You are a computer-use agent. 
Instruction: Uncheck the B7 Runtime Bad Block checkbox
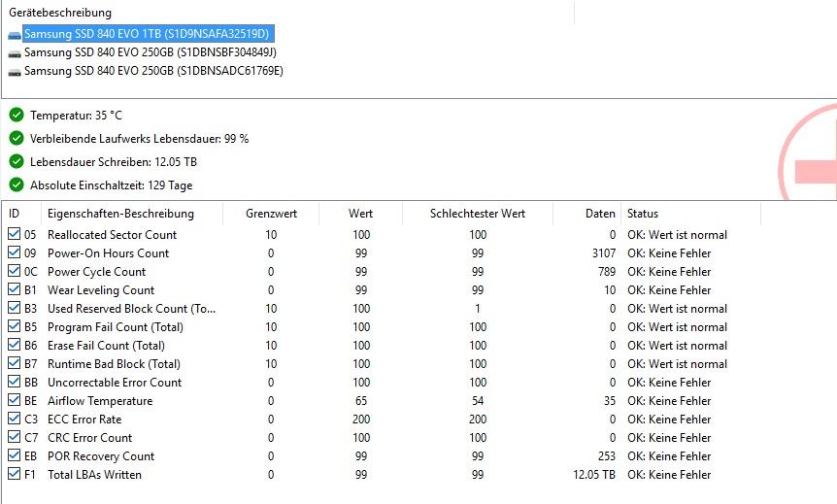[x=15, y=363]
